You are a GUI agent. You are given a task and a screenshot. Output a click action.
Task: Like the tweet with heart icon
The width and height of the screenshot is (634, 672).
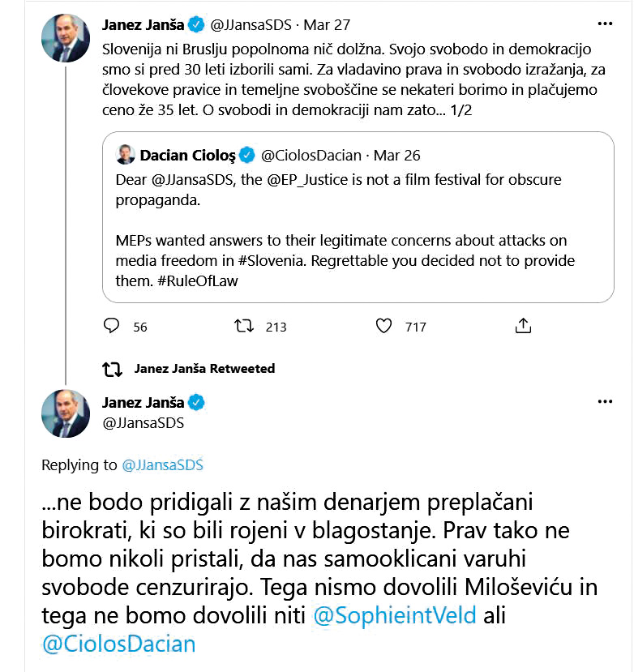(x=385, y=326)
